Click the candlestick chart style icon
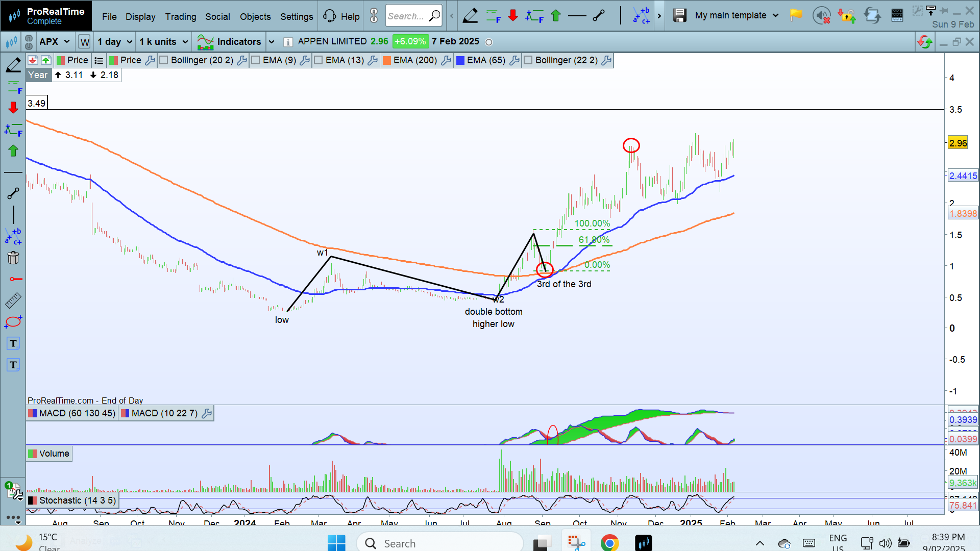 pyautogui.click(x=11, y=42)
